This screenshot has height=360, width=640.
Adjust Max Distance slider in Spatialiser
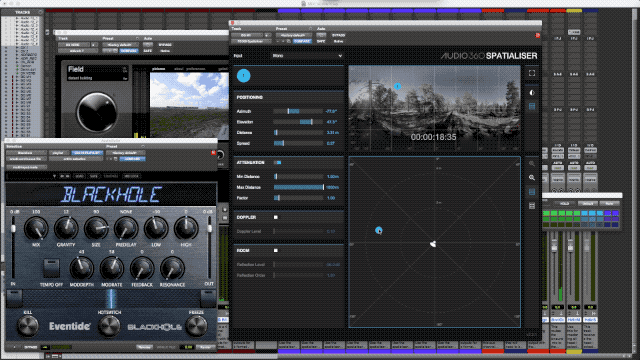299,187
